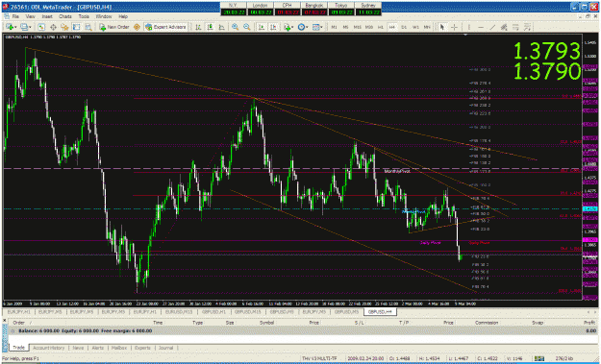This screenshot has height=364, width=601.
Task: Open the Navigator panel icon
Action: coord(64,27)
